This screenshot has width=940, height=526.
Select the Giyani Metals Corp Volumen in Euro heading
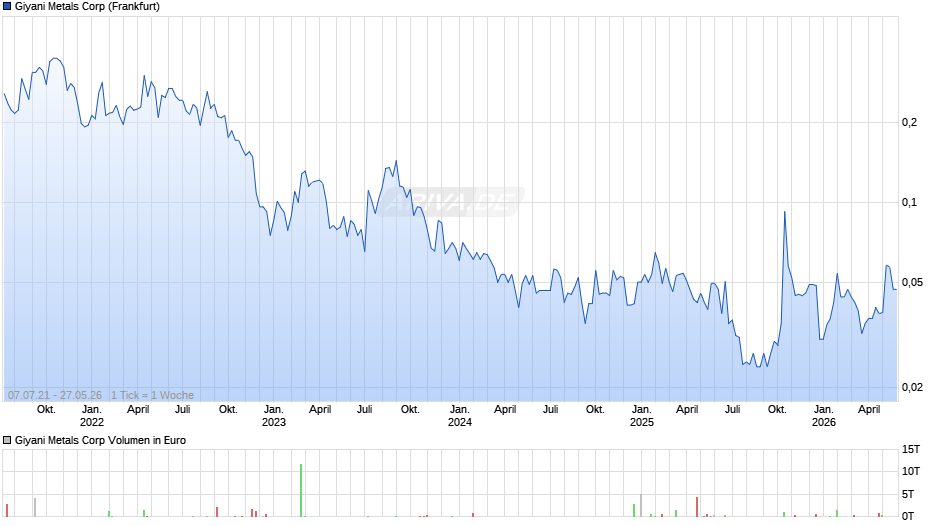tap(100, 440)
